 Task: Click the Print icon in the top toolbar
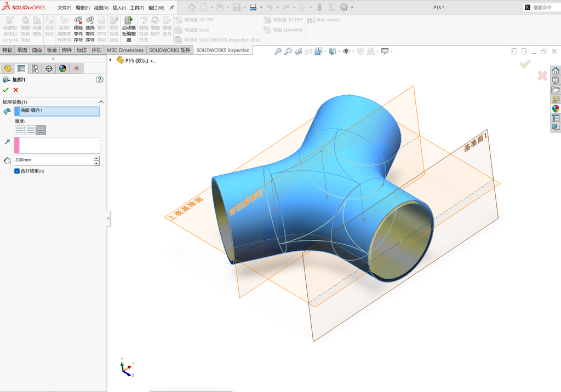point(253,7)
